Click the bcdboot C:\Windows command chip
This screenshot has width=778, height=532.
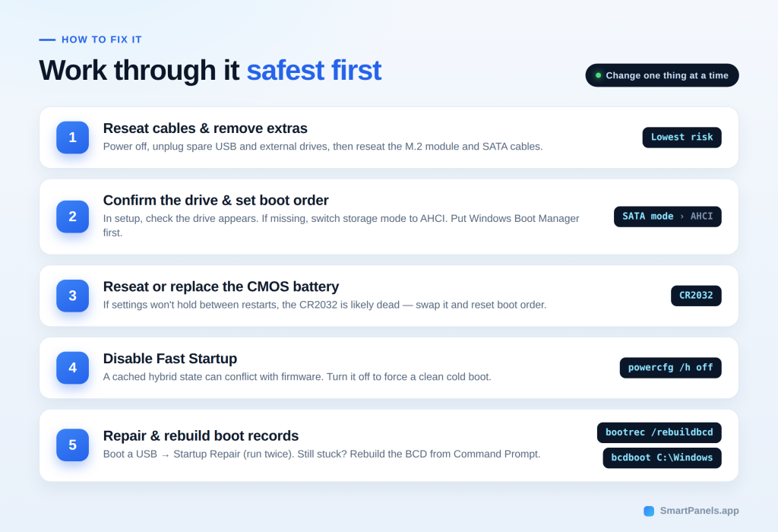pos(662,458)
